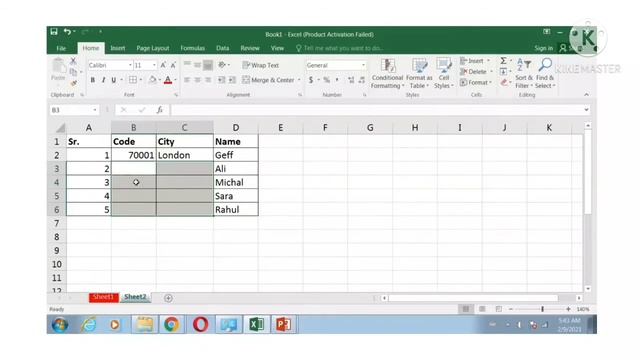
Task: Click the vertical scrollbar down arrow
Action: pyautogui.click(x=588, y=289)
